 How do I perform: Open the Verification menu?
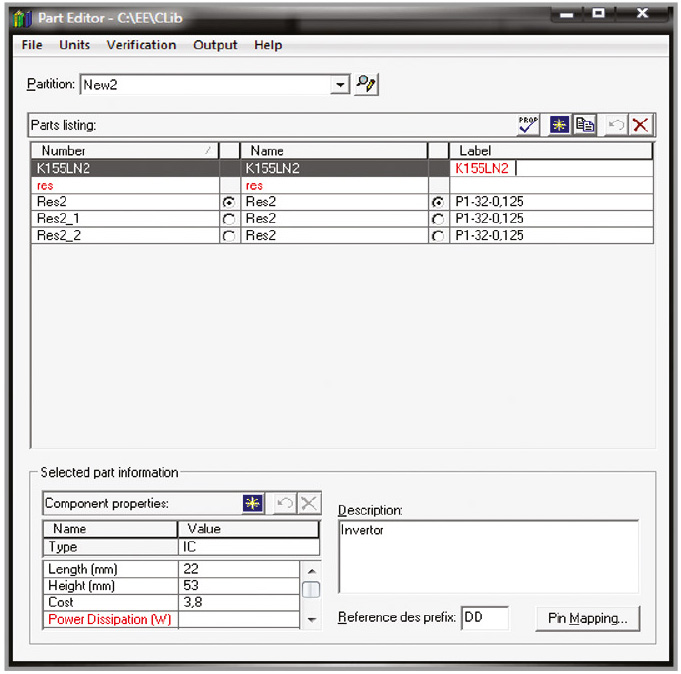(141, 45)
